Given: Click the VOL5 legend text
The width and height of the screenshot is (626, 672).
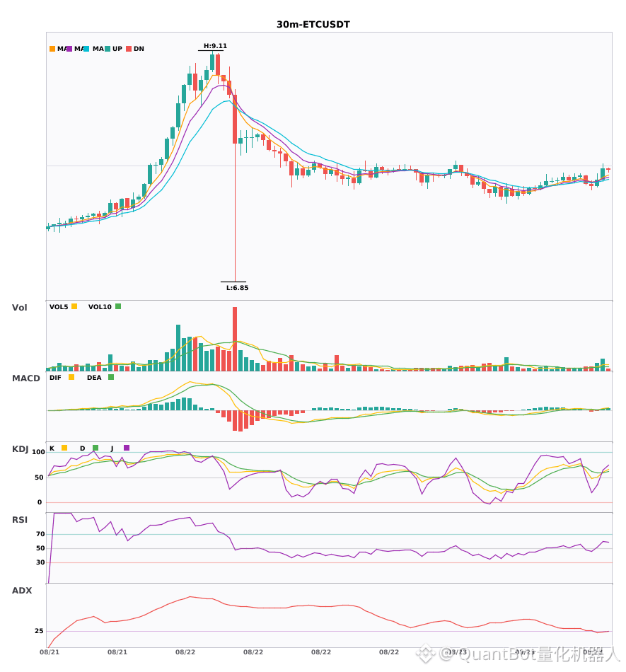Looking at the screenshot, I should tap(59, 307).
